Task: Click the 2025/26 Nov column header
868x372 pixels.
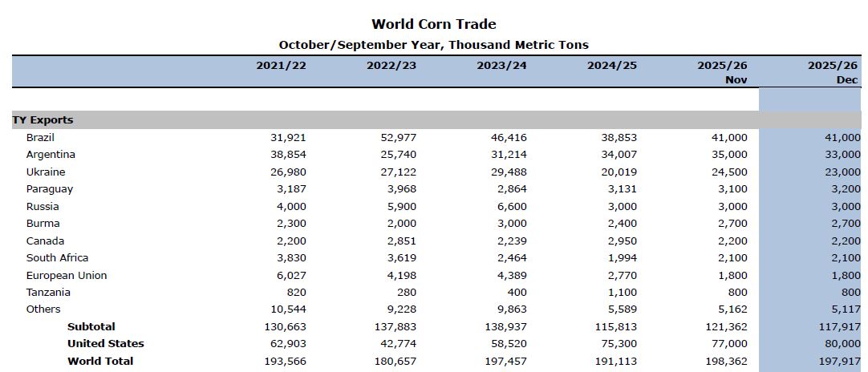Action: coord(723,72)
